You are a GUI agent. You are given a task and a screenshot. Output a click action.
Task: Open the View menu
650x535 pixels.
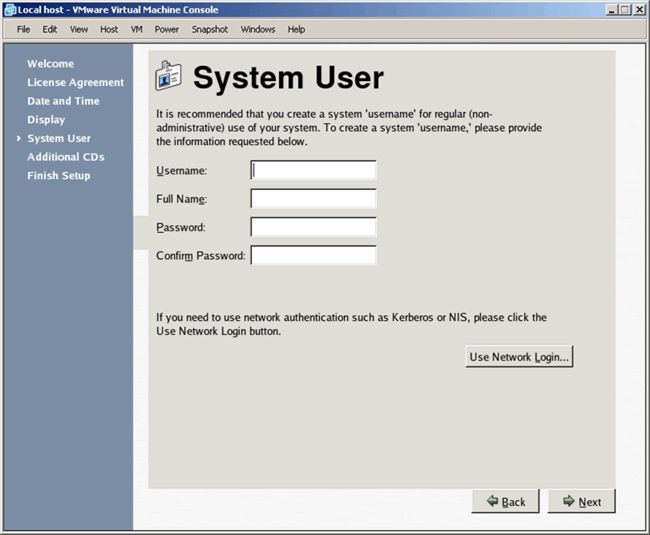(x=79, y=29)
